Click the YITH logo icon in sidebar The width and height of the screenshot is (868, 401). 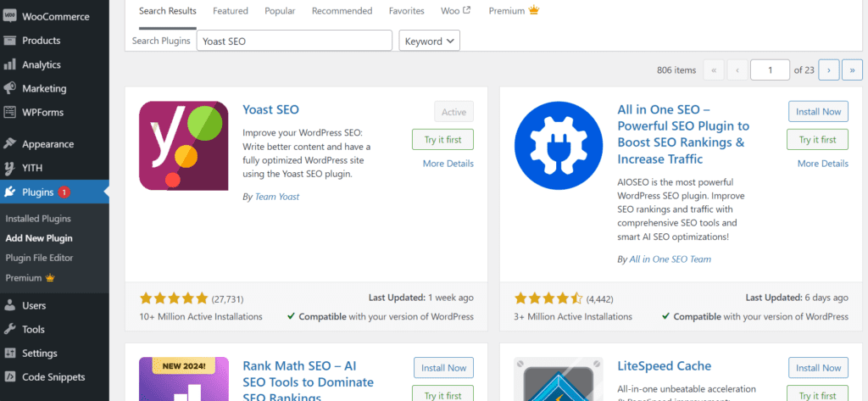pyautogui.click(x=9, y=168)
